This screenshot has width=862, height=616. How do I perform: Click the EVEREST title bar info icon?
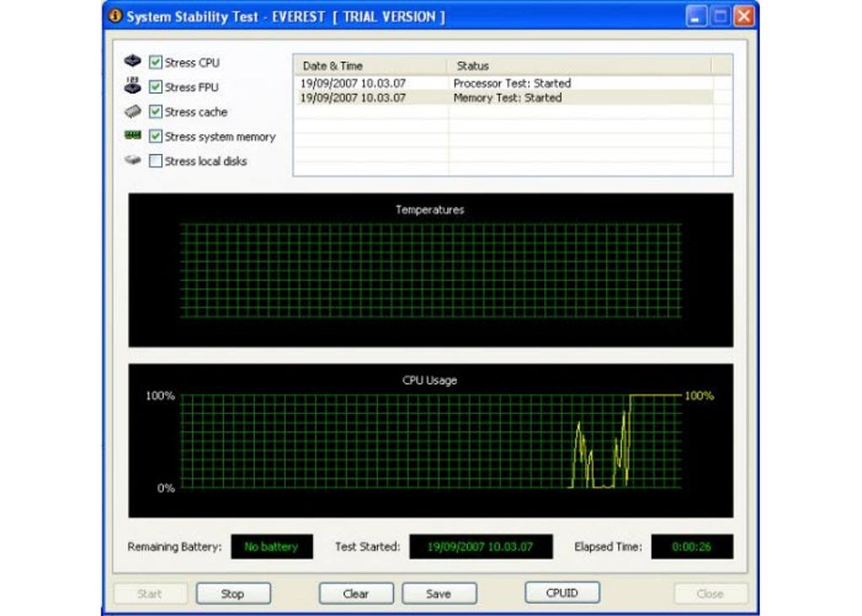click(x=116, y=16)
